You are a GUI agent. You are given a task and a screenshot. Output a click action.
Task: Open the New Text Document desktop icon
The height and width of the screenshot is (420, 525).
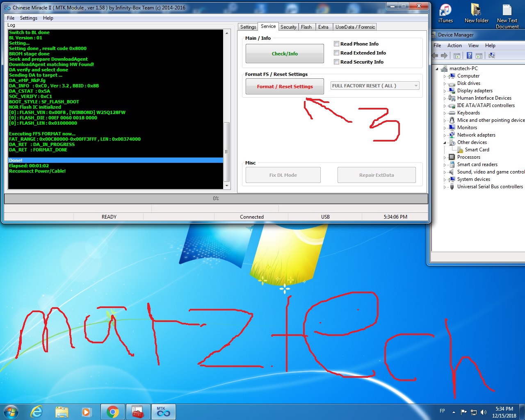coord(507,16)
